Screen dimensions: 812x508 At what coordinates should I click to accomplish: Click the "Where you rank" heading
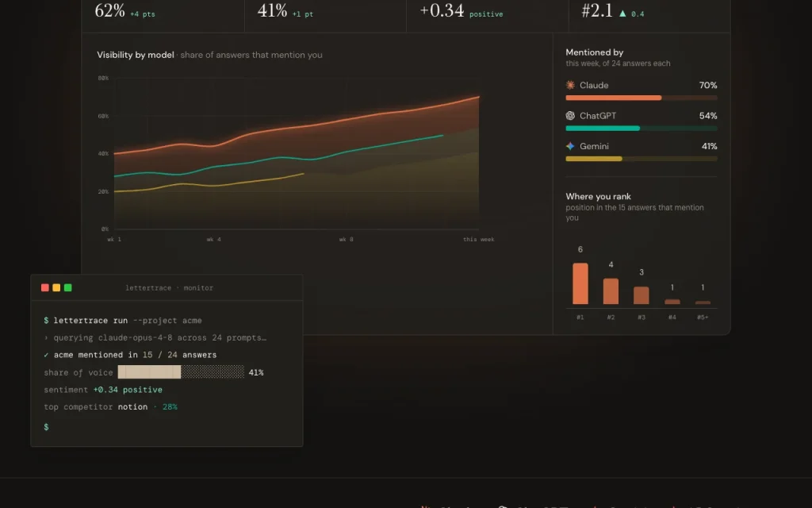pos(598,197)
